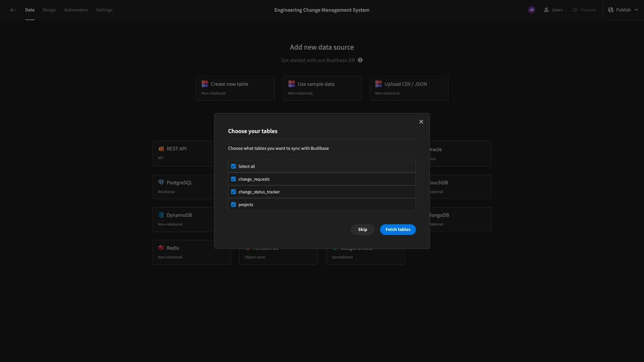Click the Spreadsheet card label

342,257
